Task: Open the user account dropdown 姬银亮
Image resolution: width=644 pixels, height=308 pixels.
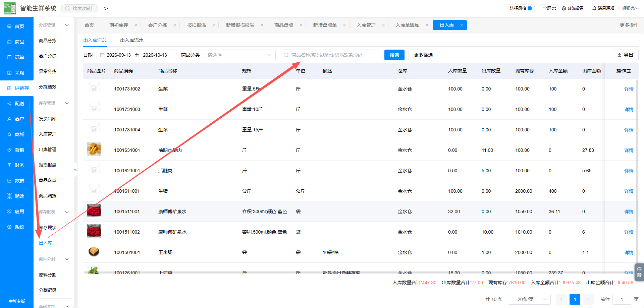Action: coord(631,8)
